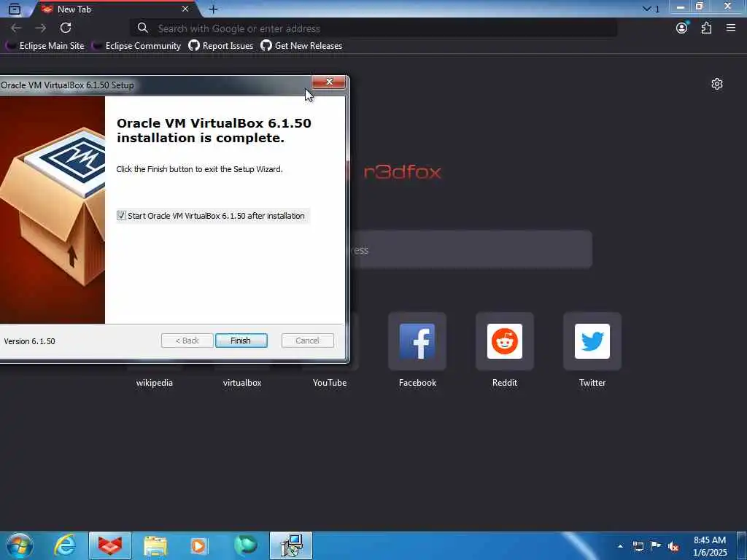
Task: Open a new browser tab with plus
Action: pos(214,9)
